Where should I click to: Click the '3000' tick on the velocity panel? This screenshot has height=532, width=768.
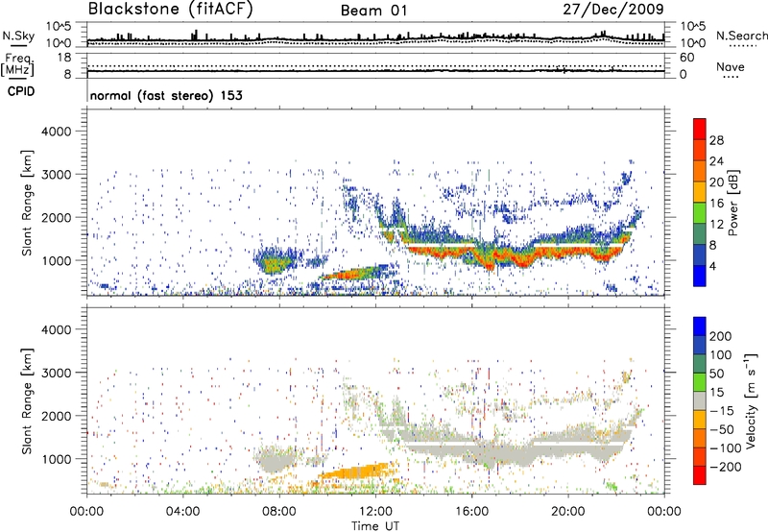57,373
